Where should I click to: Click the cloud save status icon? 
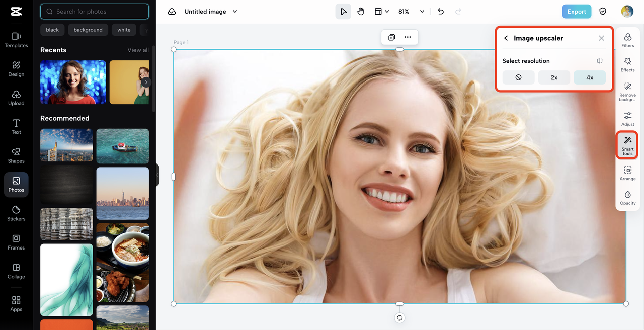coord(172,12)
